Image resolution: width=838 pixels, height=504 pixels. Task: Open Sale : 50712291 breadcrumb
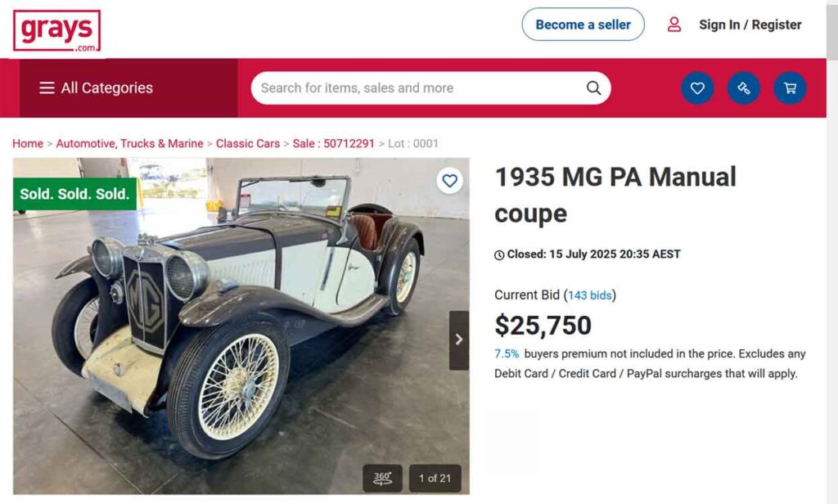[x=334, y=143]
